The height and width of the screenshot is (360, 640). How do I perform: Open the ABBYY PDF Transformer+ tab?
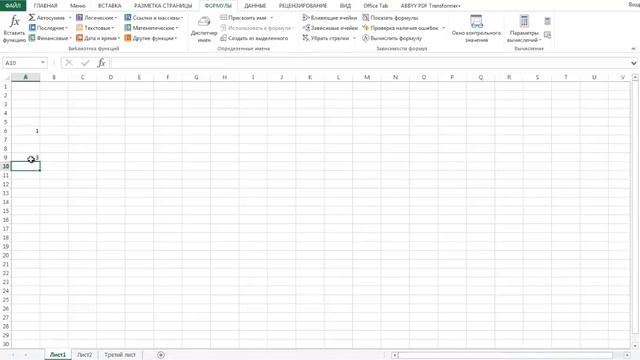click(430, 6)
